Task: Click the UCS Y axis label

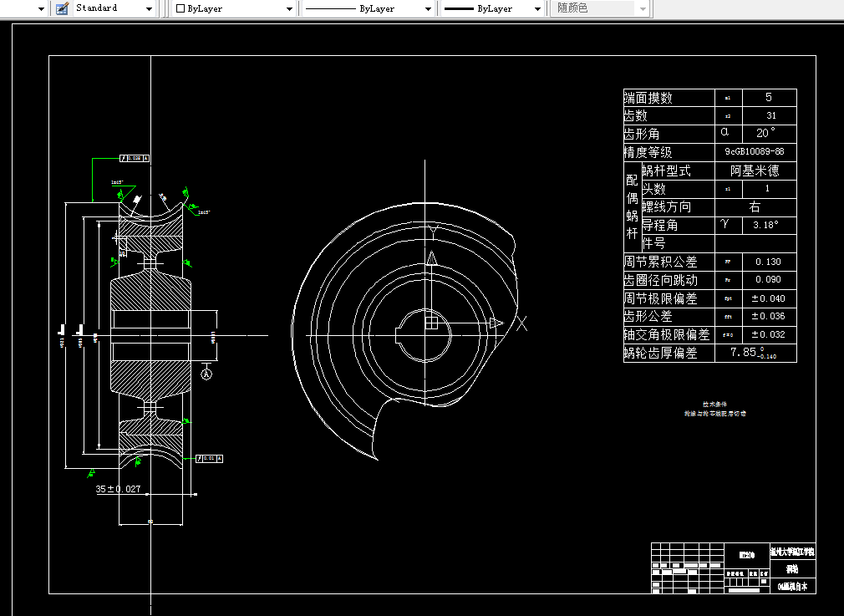Action: tap(434, 231)
